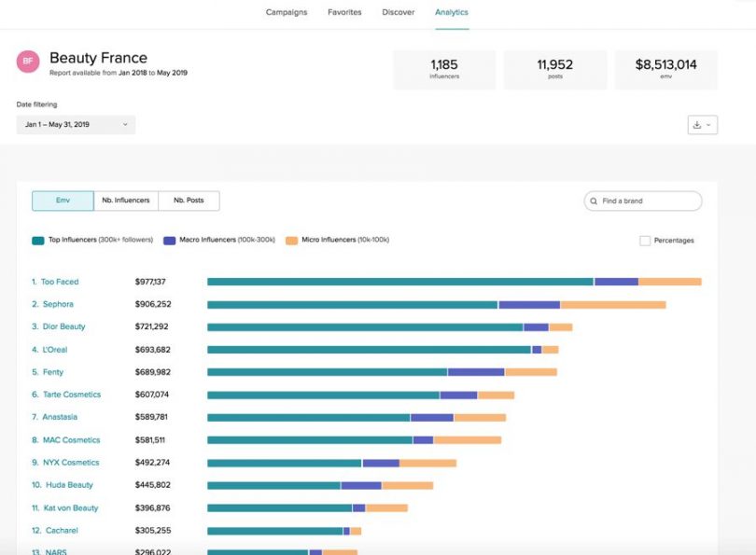This screenshot has height=555, width=756.
Task: Open the L'Oreal brand link
Action: [55, 349]
